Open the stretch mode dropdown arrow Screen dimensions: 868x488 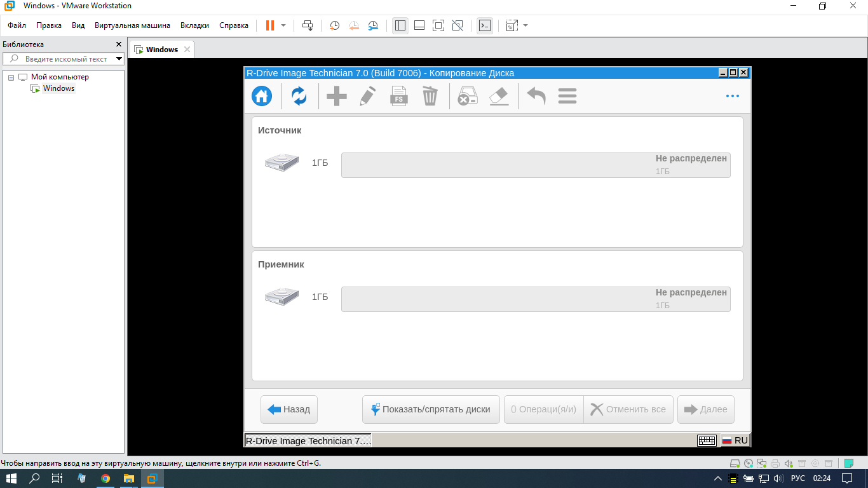click(526, 25)
